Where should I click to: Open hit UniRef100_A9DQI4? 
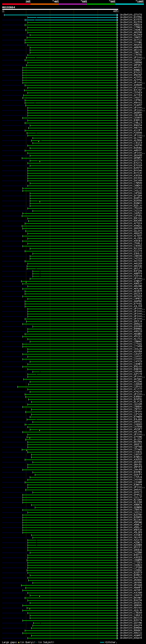[x=131, y=25]
